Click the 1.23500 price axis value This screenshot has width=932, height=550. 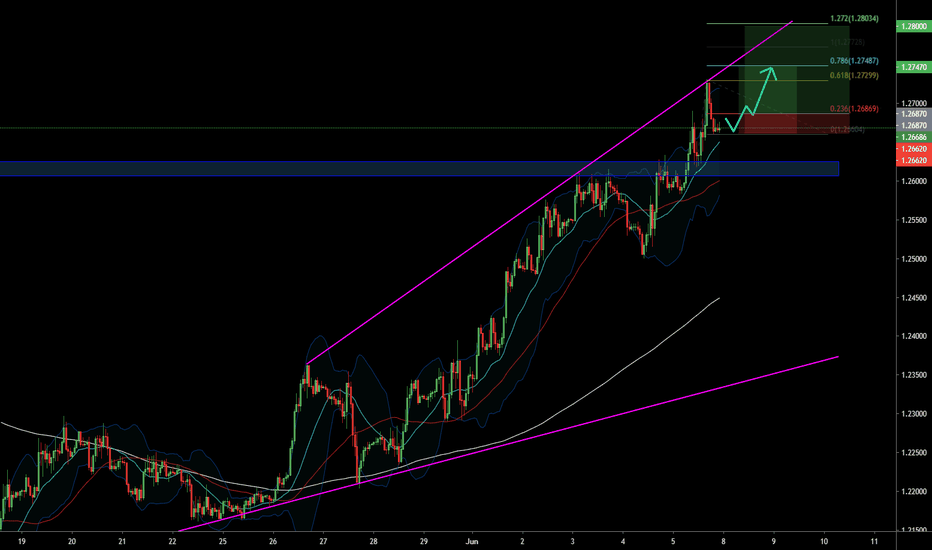(x=914, y=375)
